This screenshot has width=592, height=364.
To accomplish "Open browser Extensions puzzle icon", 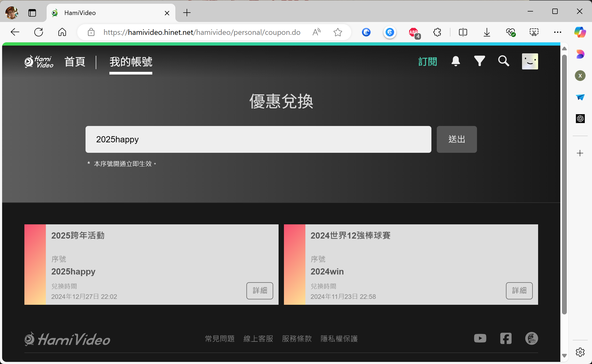I will 437,32.
